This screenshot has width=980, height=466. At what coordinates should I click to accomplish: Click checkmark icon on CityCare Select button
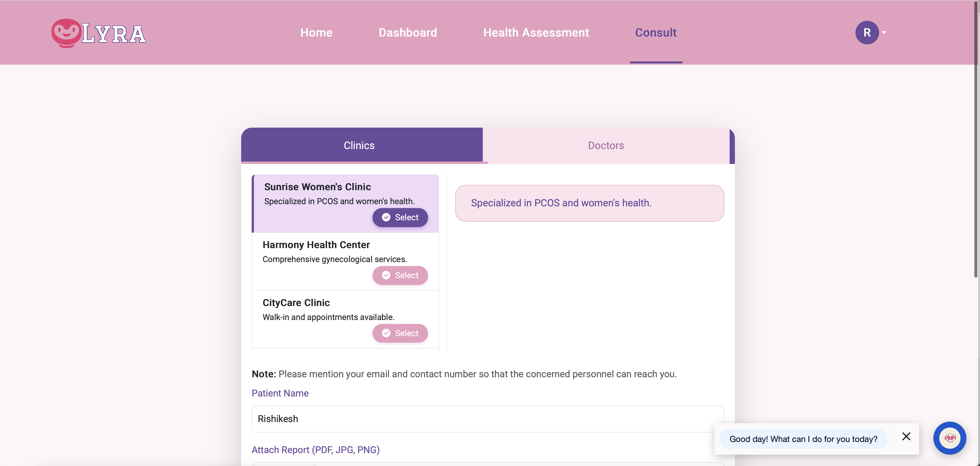coord(386,333)
